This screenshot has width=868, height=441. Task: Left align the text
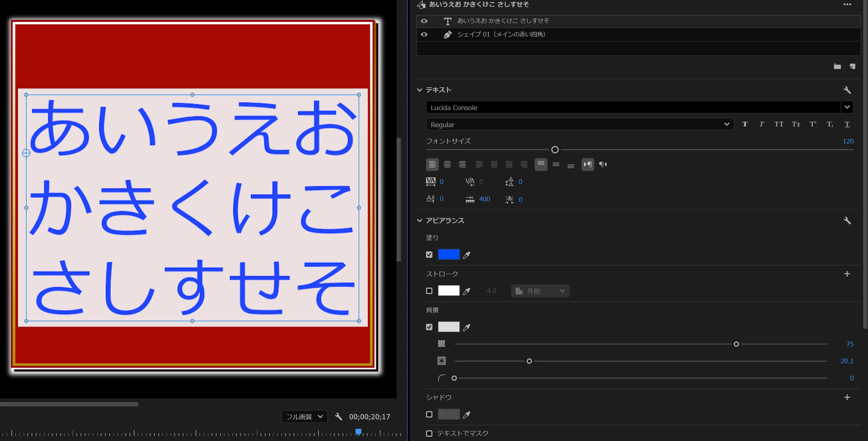point(432,164)
